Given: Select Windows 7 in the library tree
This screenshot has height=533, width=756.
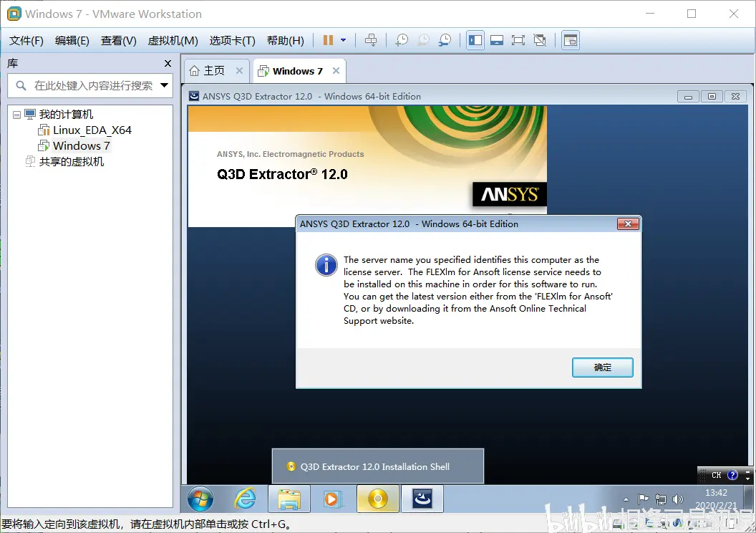Looking at the screenshot, I should point(82,145).
